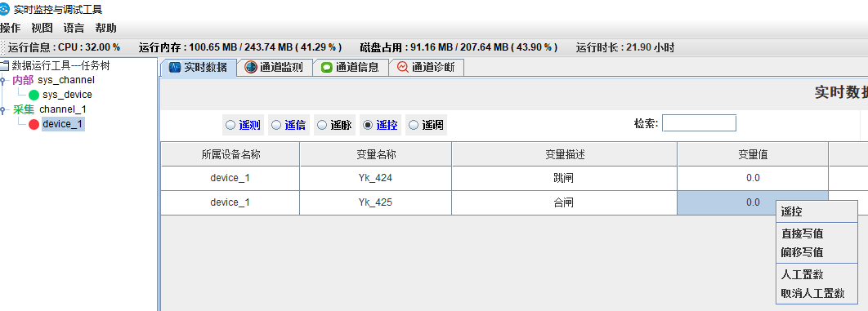868x311 pixels.
Task: Click the 通道监测 tab globe icon
Action: 251,68
